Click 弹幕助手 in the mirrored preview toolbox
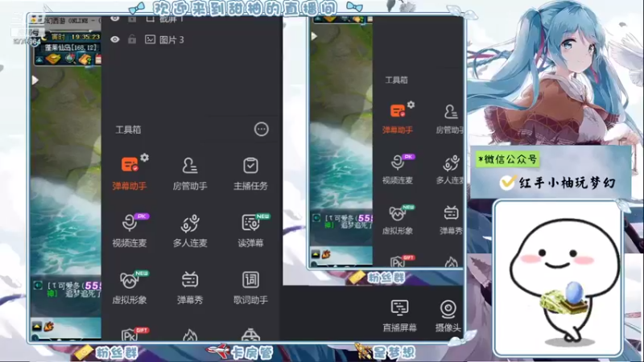This screenshot has width=644, height=362. [398, 119]
